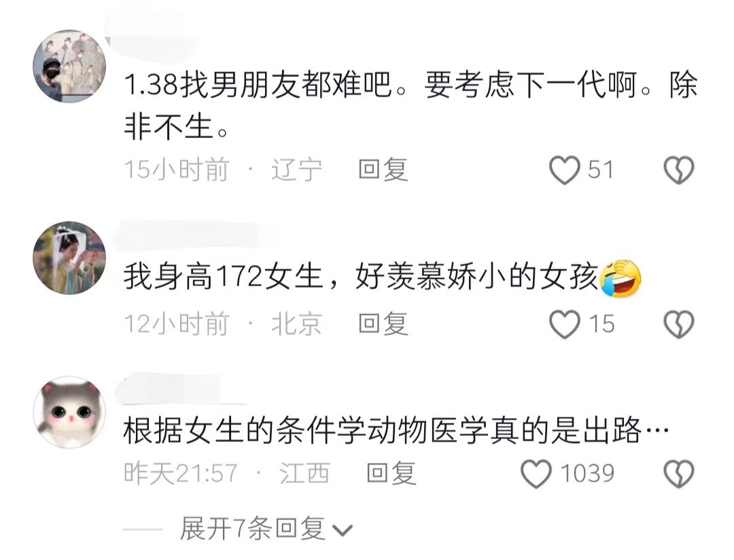Reply to the 15小时前 Liaoning comment

tap(383, 169)
